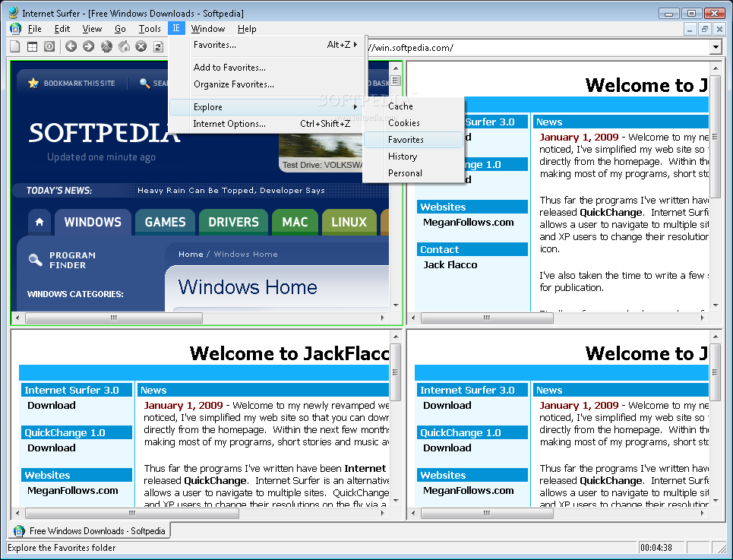Image resolution: width=733 pixels, height=560 pixels.
Task: Minimize the inner document window
Action: click(x=690, y=29)
